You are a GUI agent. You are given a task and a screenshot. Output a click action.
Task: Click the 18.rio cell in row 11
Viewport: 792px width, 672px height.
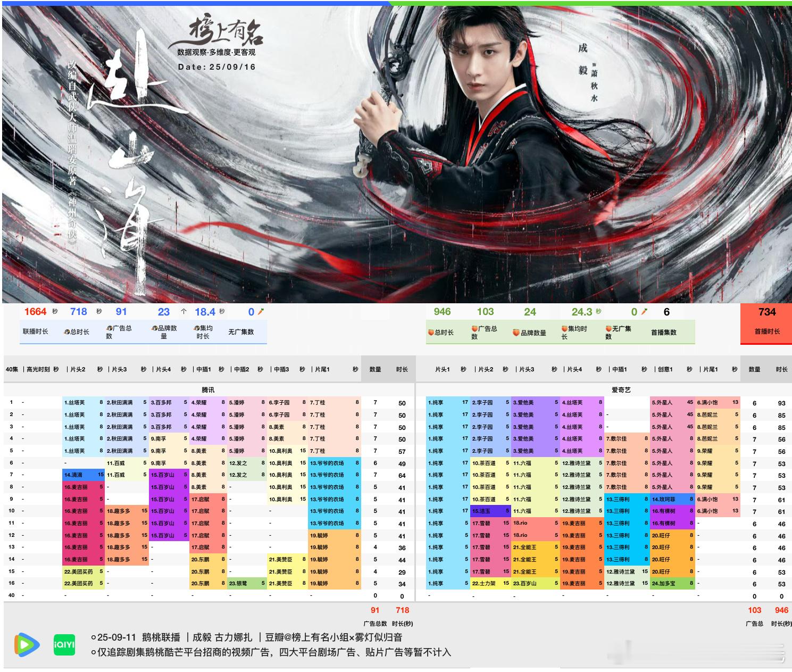click(x=536, y=523)
